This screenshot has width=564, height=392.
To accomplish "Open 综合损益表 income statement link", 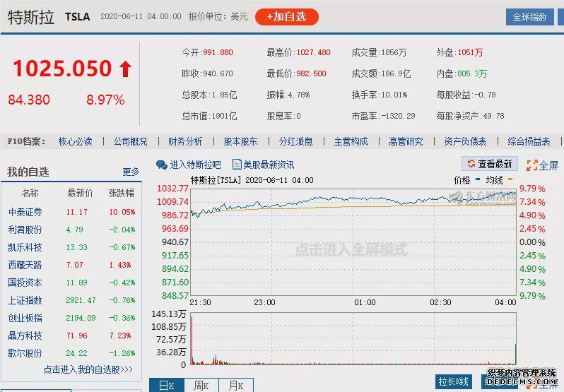I will 529,141.
